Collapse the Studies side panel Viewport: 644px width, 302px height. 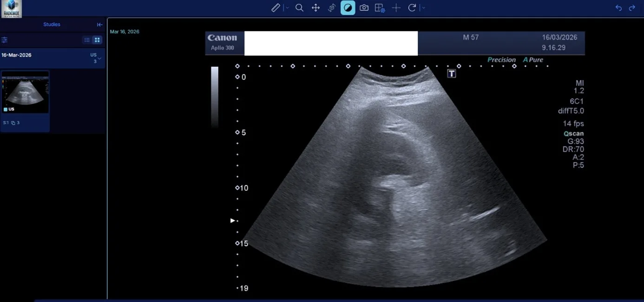[99, 25]
